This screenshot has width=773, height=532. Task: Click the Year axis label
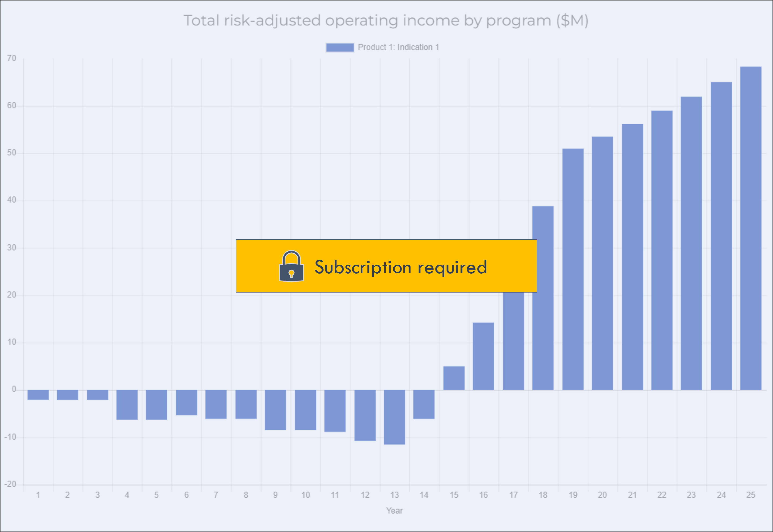click(x=394, y=511)
